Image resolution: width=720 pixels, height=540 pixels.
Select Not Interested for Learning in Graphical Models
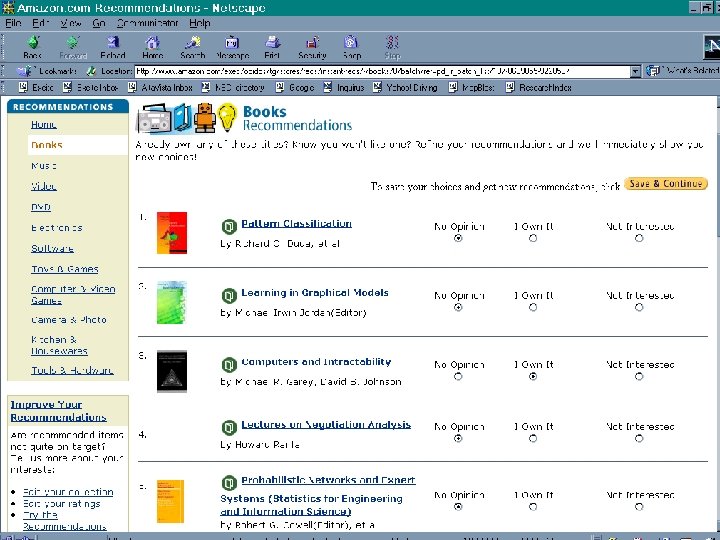639,307
